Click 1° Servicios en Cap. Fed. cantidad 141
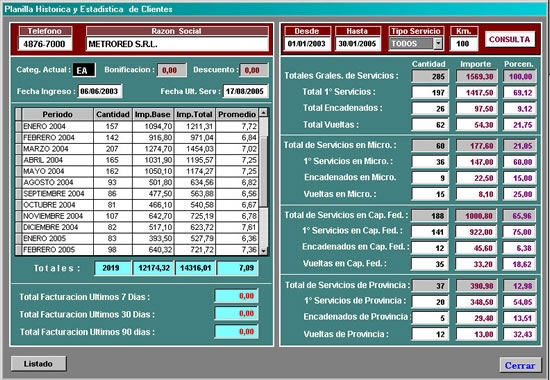The width and height of the screenshot is (550, 380). [430, 232]
